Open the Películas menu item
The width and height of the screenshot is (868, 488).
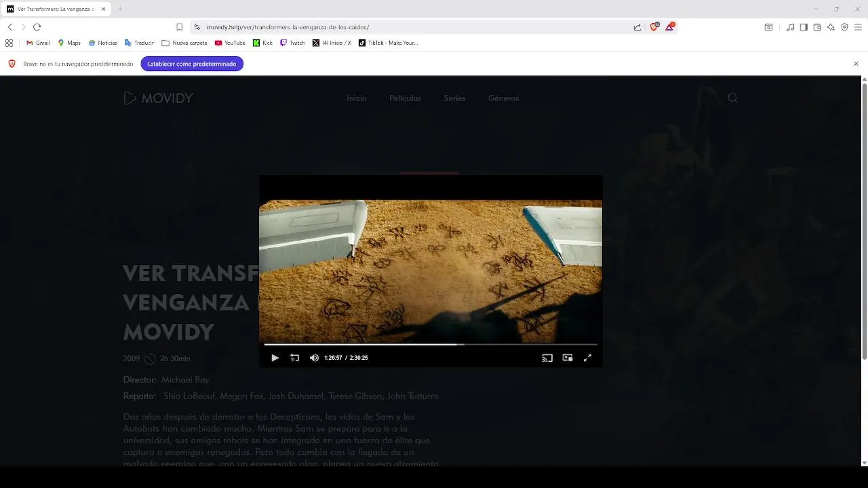[x=406, y=98]
